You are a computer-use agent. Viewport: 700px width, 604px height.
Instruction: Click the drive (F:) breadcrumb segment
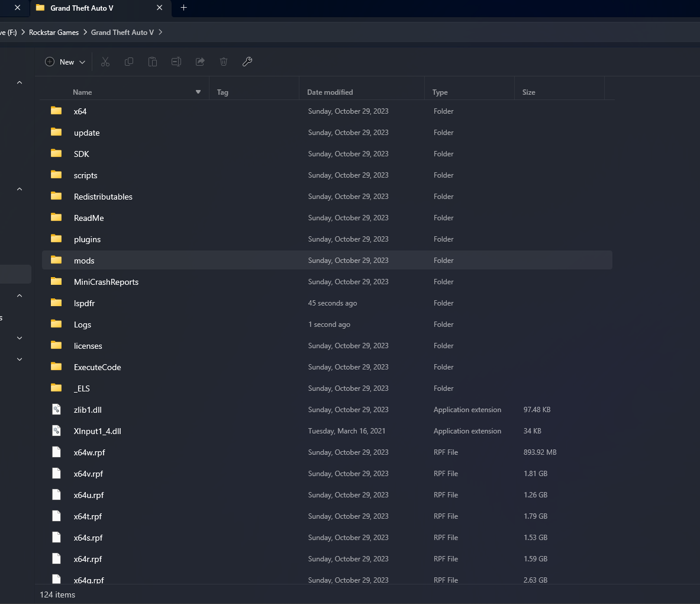coord(8,32)
